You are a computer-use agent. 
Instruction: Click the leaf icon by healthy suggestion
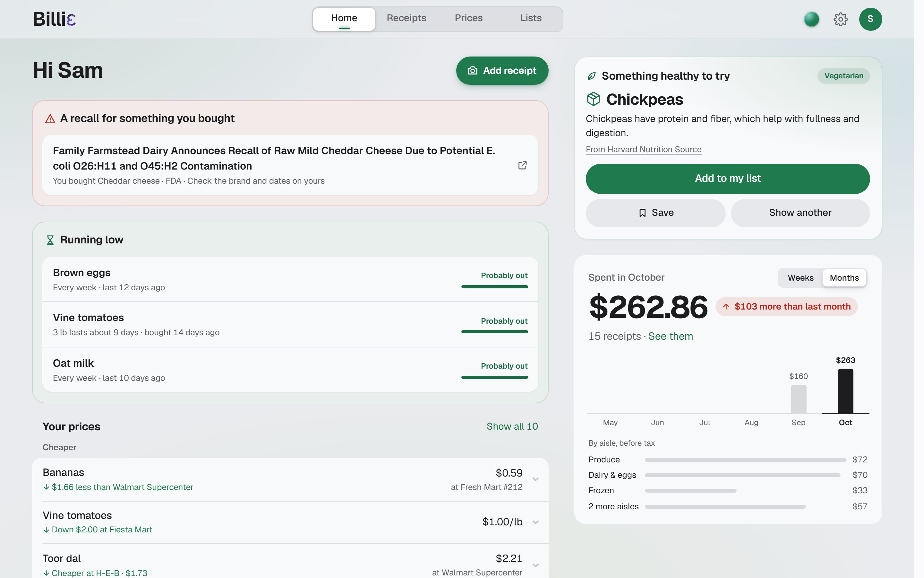point(591,76)
